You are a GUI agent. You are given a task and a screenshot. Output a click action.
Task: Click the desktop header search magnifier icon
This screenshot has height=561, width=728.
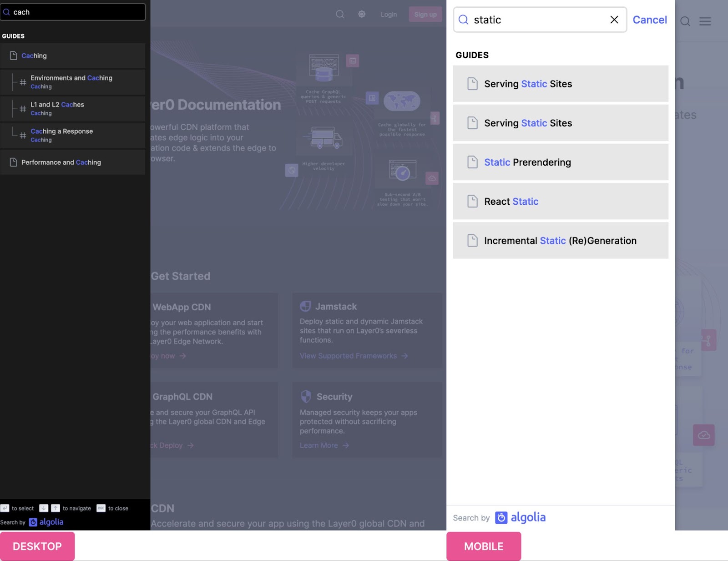coord(340,14)
